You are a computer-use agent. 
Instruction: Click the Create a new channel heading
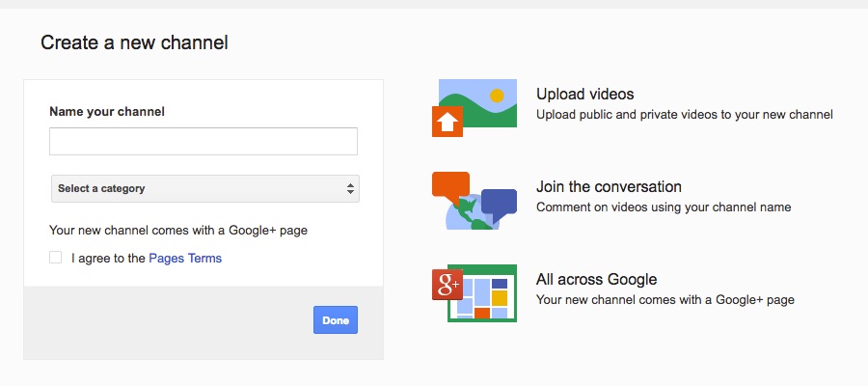134,42
